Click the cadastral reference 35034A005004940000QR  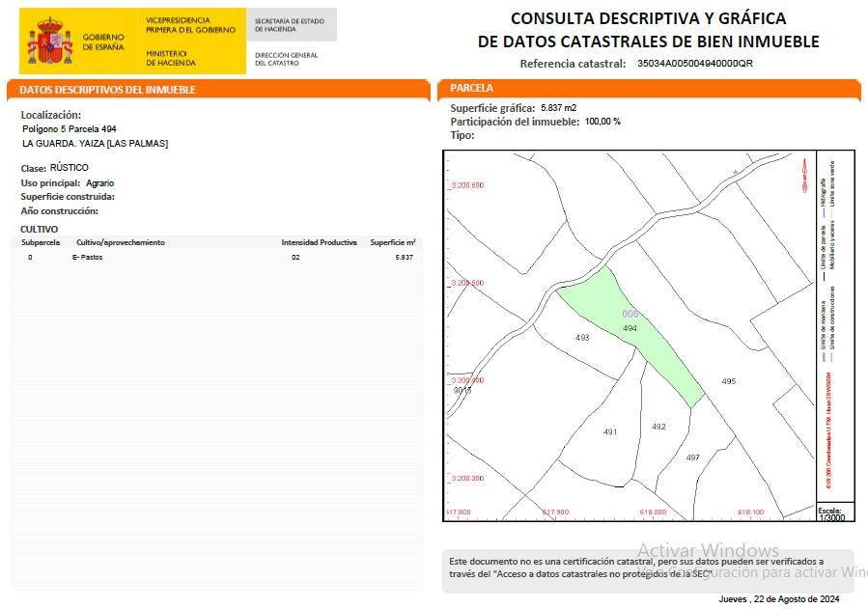coord(694,64)
